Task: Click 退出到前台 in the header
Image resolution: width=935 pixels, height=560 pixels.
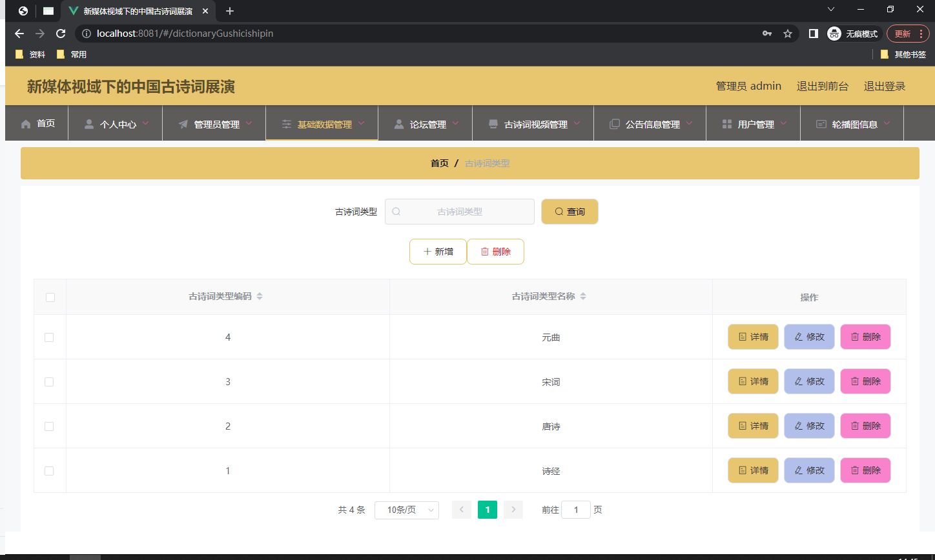Action: [x=823, y=86]
